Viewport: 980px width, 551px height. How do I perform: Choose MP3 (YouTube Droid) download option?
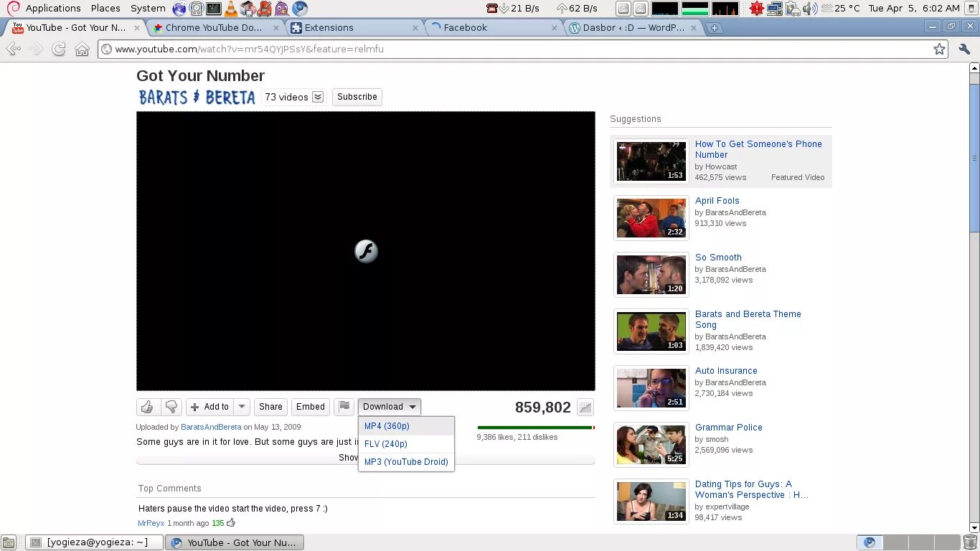(x=406, y=462)
